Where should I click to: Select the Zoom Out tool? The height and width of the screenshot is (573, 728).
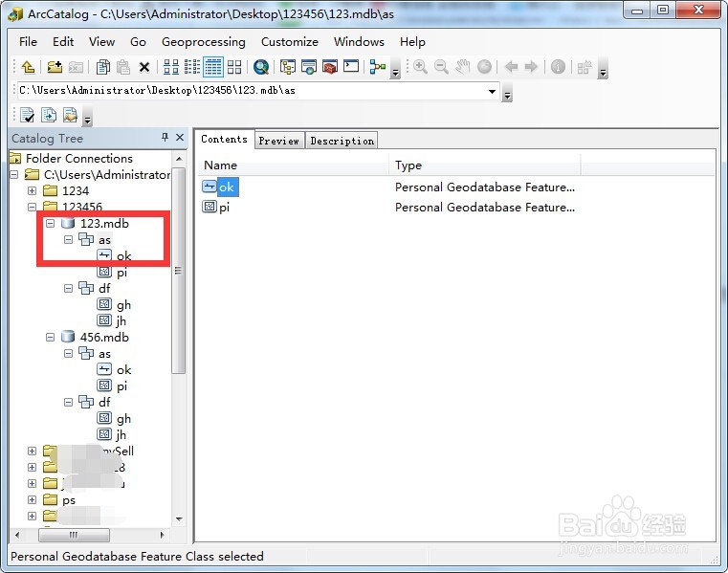click(x=441, y=67)
